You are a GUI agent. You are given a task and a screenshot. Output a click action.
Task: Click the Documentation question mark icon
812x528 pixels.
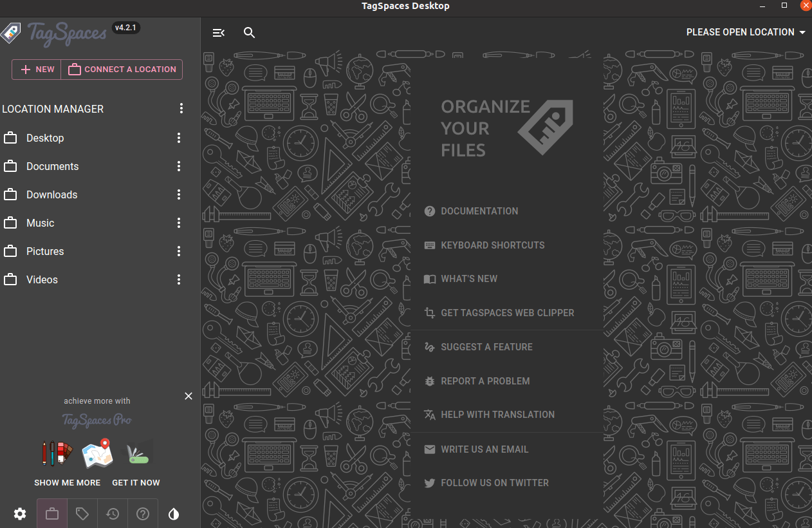click(430, 211)
